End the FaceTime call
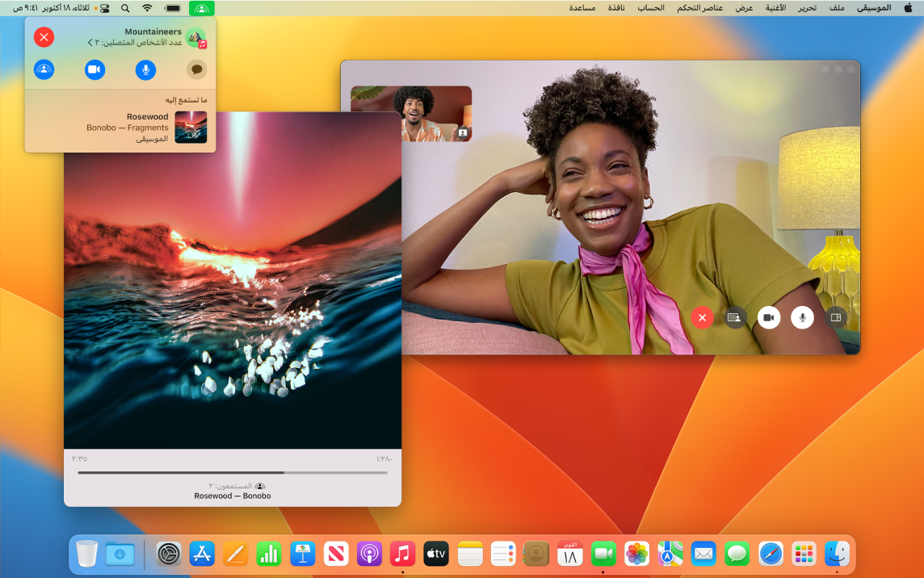This screenshot has height=578, width=924. (x=701, y=317)
